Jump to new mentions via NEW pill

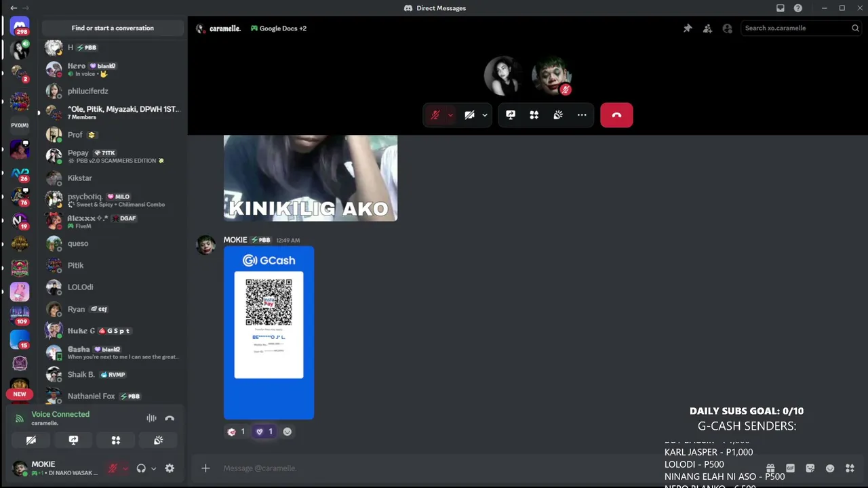click(20, 394)
